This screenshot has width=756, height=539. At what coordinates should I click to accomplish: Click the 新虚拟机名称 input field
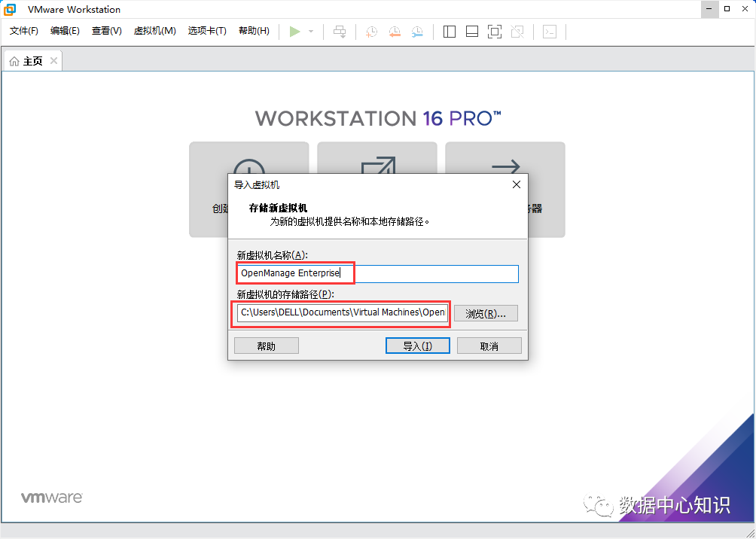point(377,273)
